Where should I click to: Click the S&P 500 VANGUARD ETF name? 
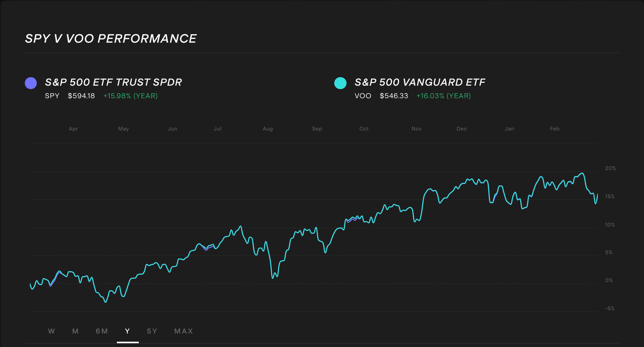click(x=420, y=82)
